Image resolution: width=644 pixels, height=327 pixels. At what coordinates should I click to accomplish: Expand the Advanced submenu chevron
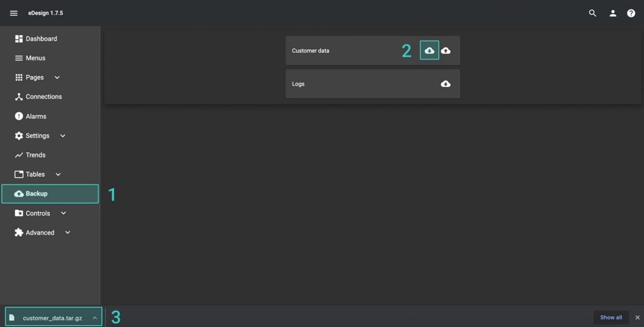pos(68,233)
